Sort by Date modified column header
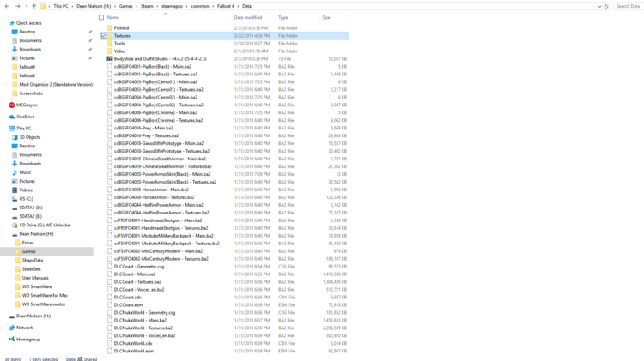 tap(248, 18)
